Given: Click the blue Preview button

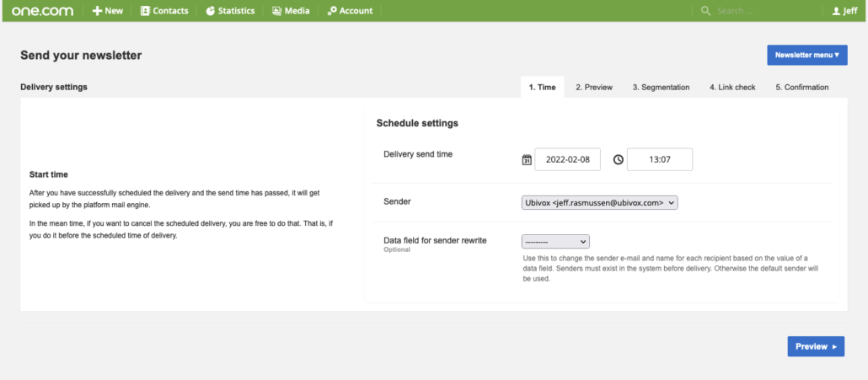Looking at the screenshot, I should (816, 346).
